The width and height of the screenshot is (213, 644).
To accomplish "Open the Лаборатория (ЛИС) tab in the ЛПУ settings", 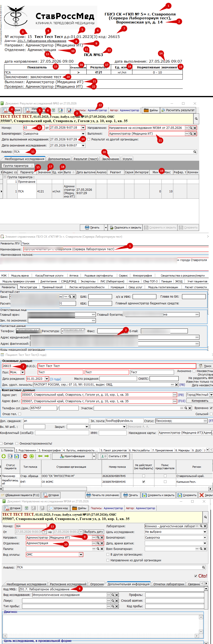I will coord(112,281).
